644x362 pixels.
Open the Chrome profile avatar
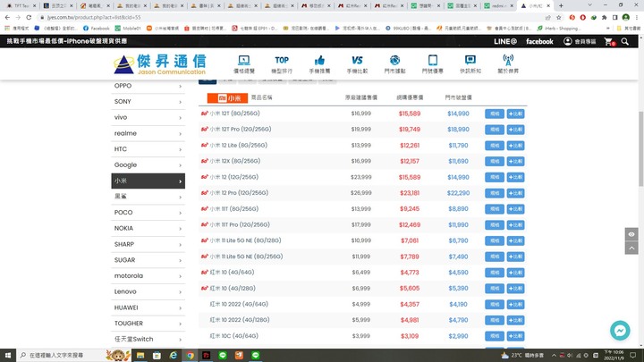click(x=626, y=17)
